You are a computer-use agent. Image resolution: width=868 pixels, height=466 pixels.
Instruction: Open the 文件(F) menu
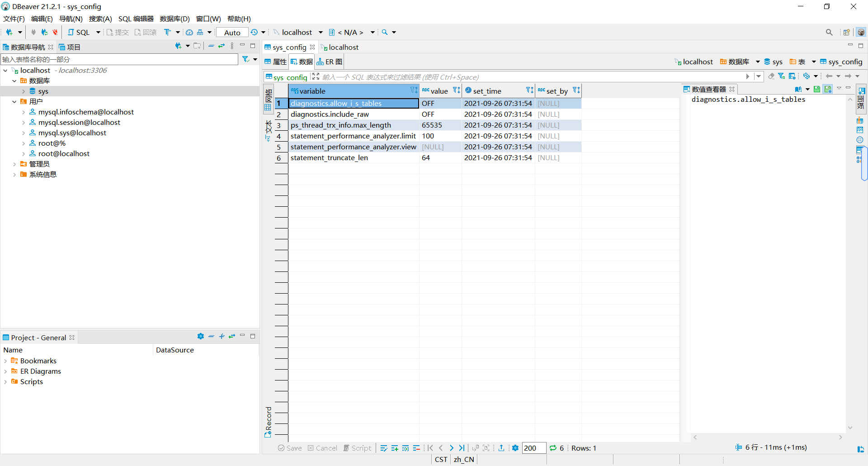tap(14, 19)
